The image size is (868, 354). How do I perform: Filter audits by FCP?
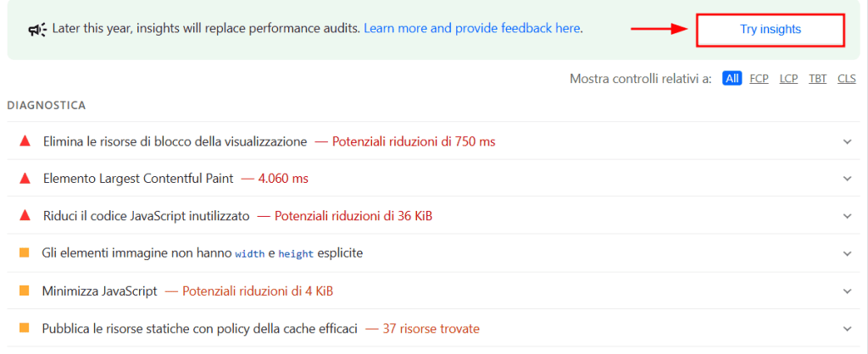click(x=759, y=79)
